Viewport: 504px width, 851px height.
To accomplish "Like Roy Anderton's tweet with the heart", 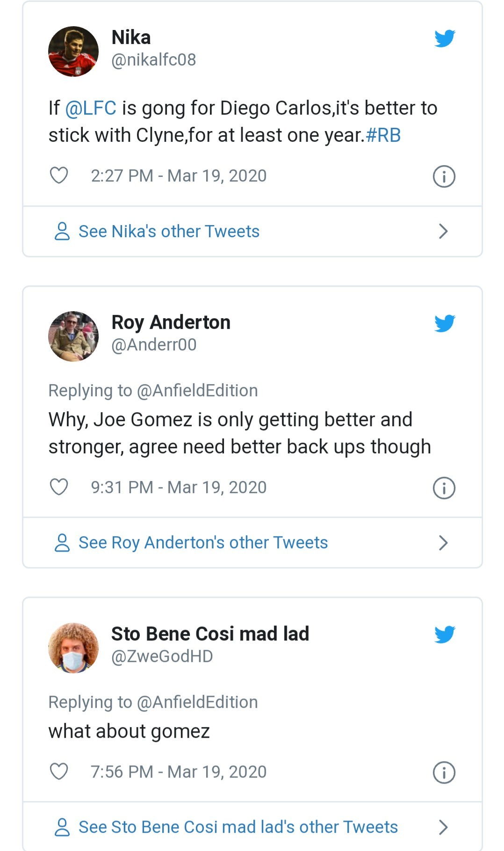I will 58,487.
